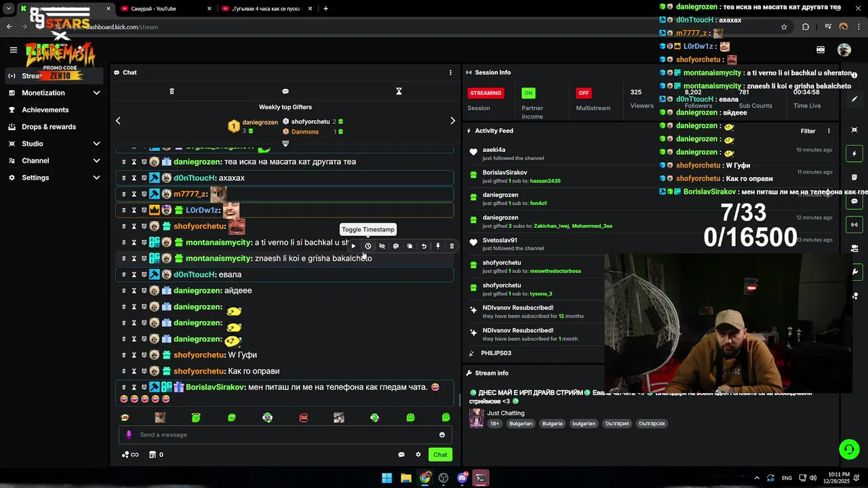
Task: Click play icon in message hover toolbar
Action: pos(353,246)
